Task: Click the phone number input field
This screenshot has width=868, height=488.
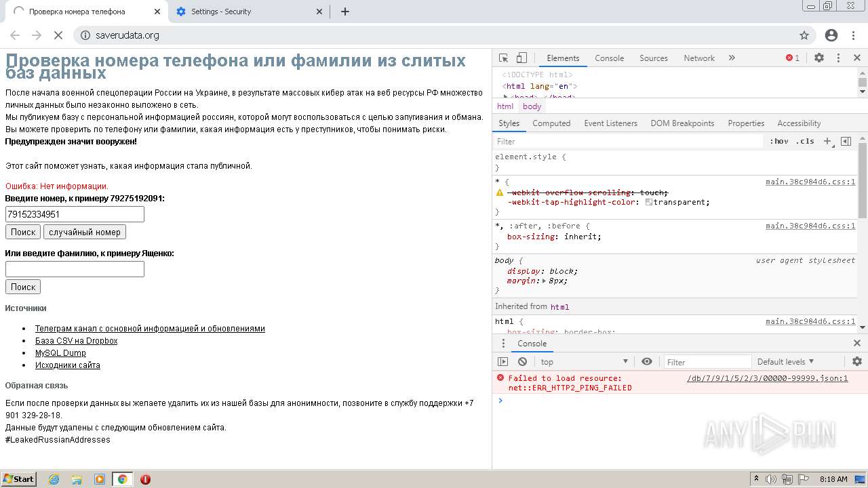Action: 75,214
